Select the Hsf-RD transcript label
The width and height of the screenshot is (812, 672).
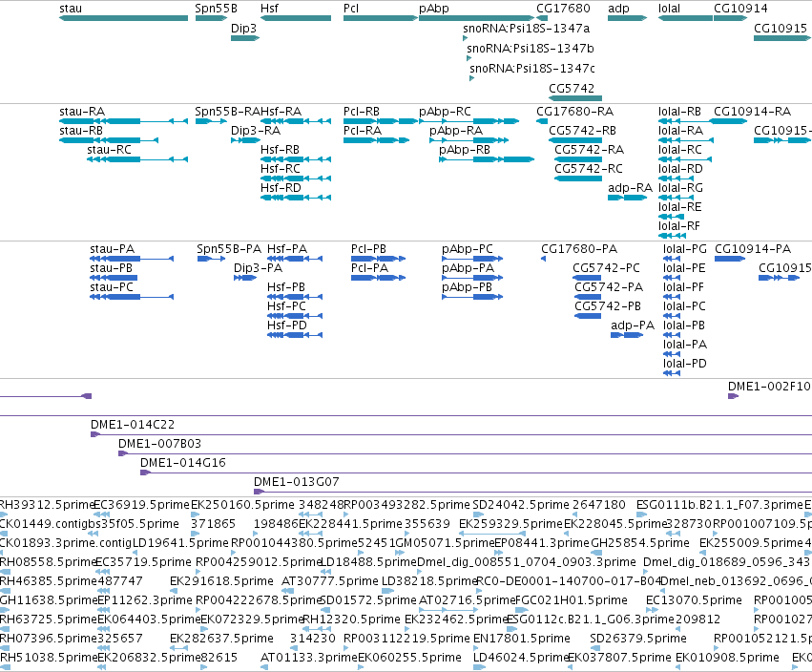pyautogui.click(x=281, y=187)
